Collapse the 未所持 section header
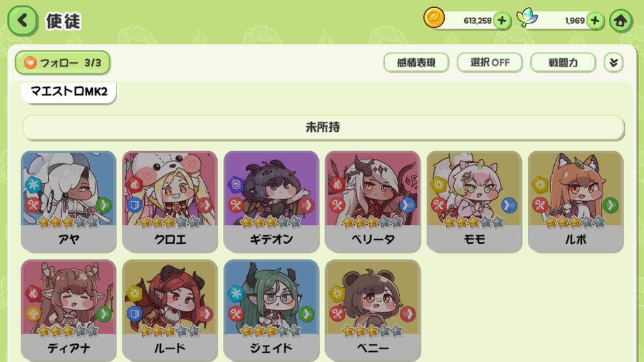Image resolution: width=644 pixels, height=362 pixels. 323,127
